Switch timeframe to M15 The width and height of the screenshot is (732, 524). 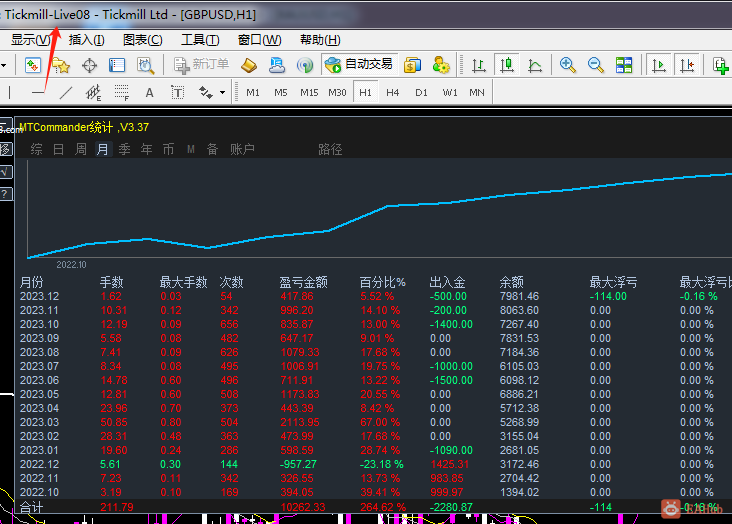(309, 92)
